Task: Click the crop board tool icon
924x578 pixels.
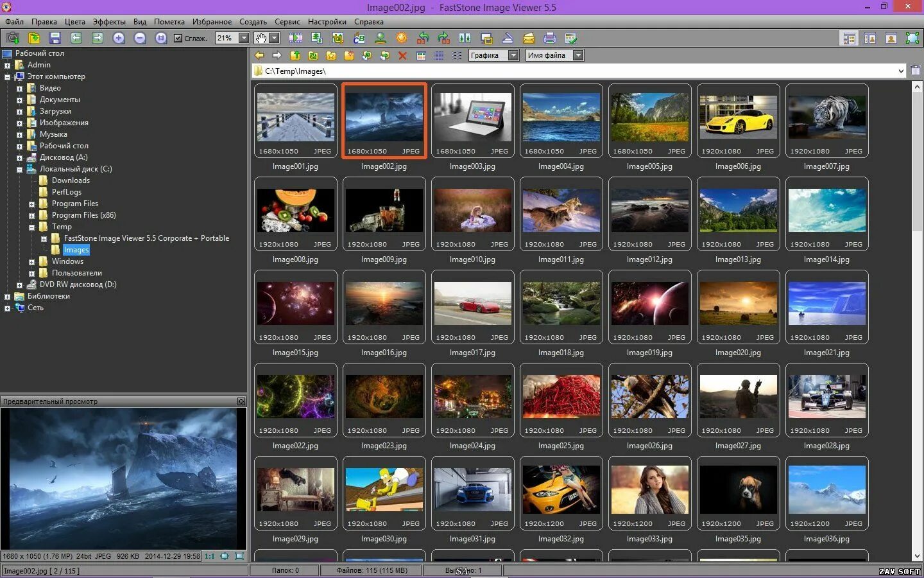Action: tap(338, 39)
